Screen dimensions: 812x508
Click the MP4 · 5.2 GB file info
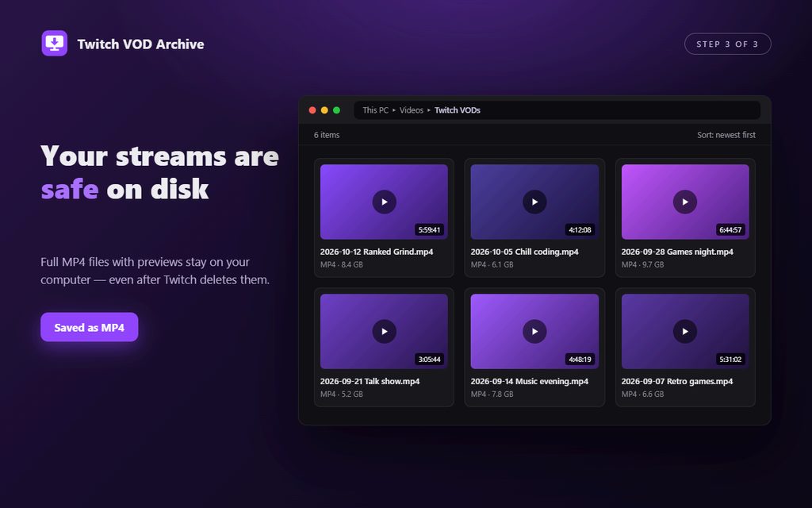click(x=341, y=394)
